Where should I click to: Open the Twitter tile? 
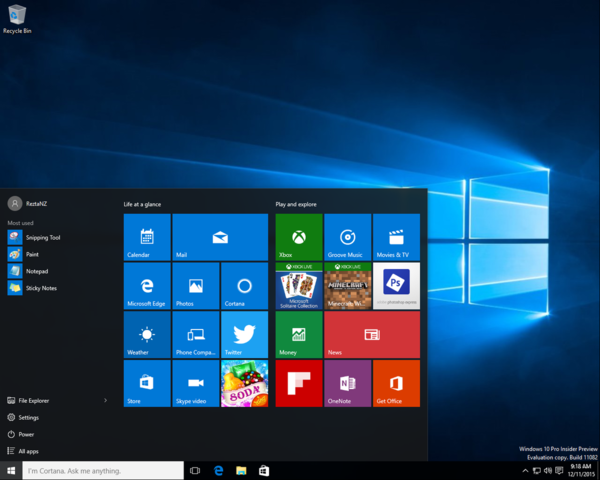(x=245, y=335)
